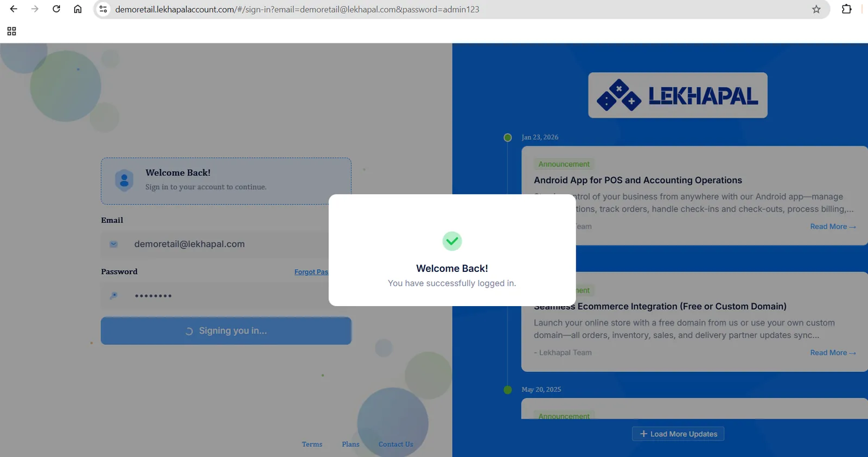Select the Jan 23, 2026 timeline dot
868x457 pixels.
click(x=508, y=137)
